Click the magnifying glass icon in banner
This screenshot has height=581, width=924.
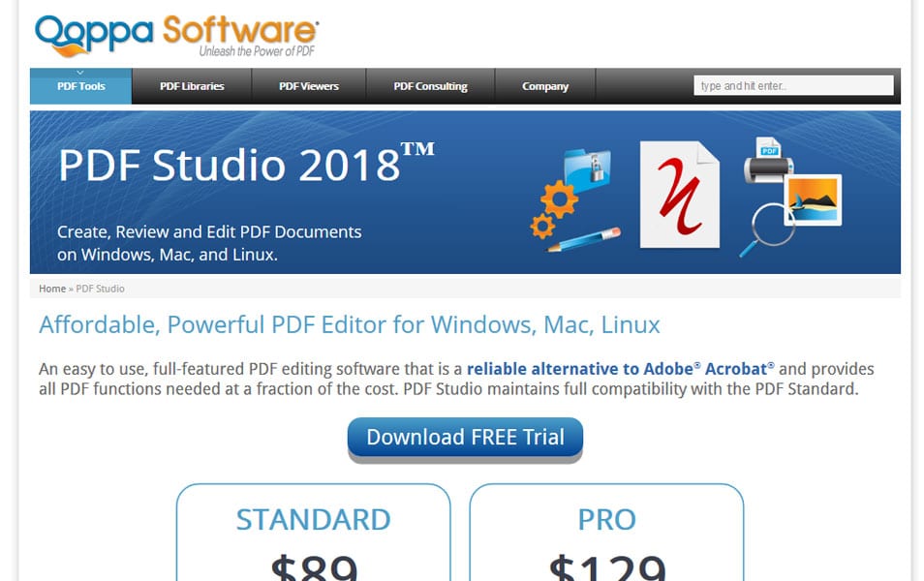(767, 230)
